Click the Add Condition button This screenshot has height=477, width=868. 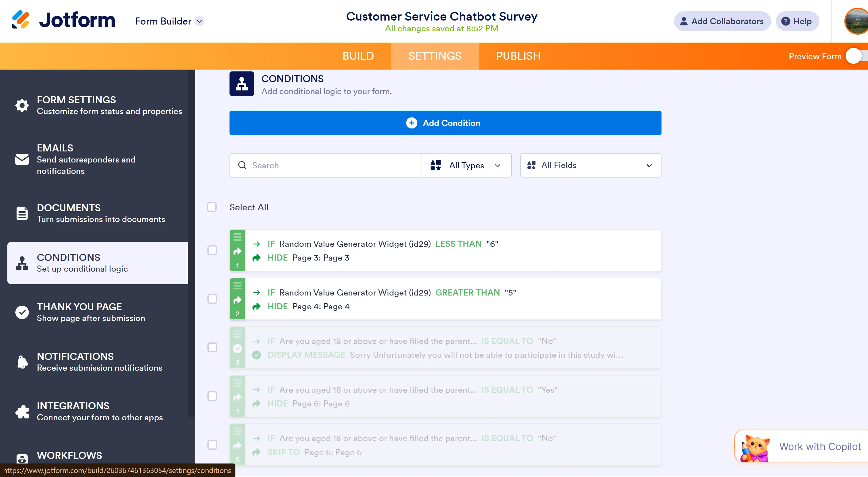445,123
